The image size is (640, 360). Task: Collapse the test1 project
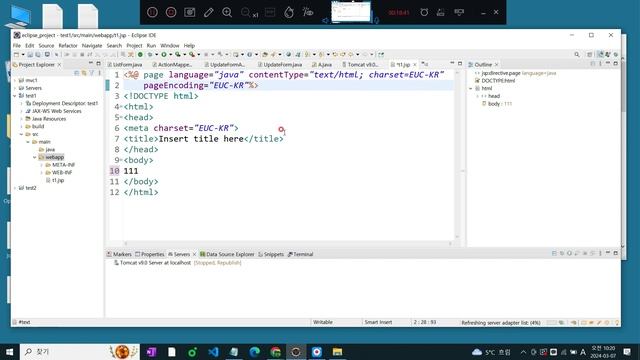tap(15, 96)
